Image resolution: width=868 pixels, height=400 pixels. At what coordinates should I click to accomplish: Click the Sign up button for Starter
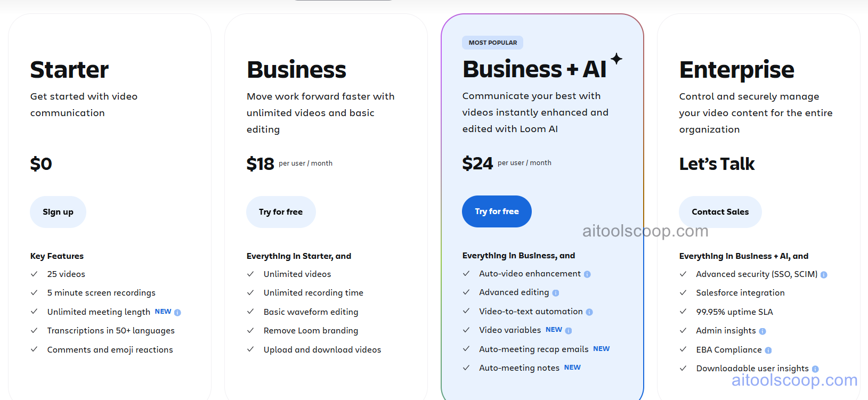(58, 211)
